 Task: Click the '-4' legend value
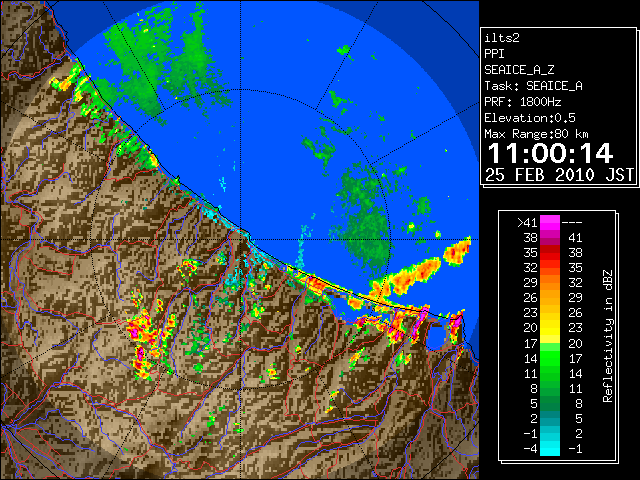(530, 448)
